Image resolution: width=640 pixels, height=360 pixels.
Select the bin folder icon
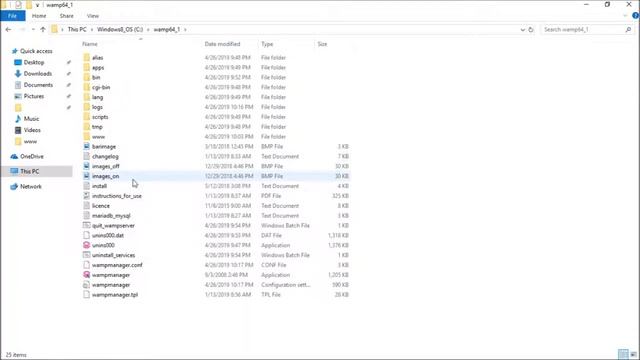pos(87,77)
